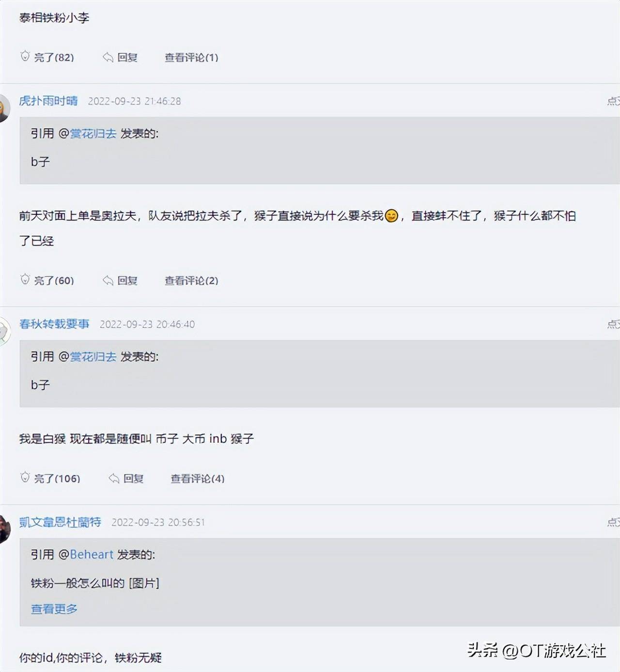Click reply bubble icon beside 亮了(60)

pyautogui.click(x=108, y=280)
